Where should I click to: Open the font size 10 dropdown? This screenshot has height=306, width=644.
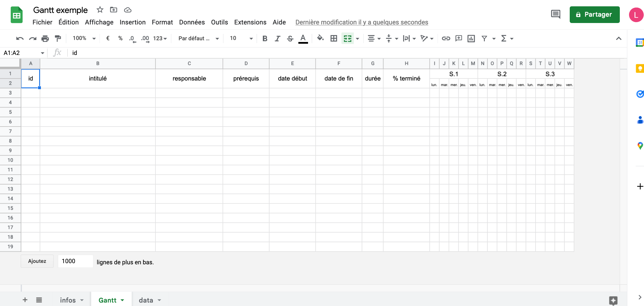point(241,38)
